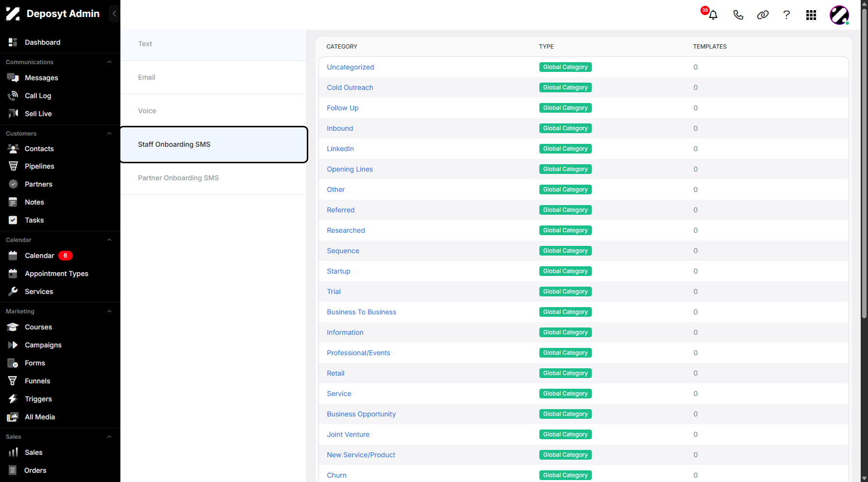The image size is (868, 482).
Task: Open the notifications bell icon
Action: pos(713,15)
